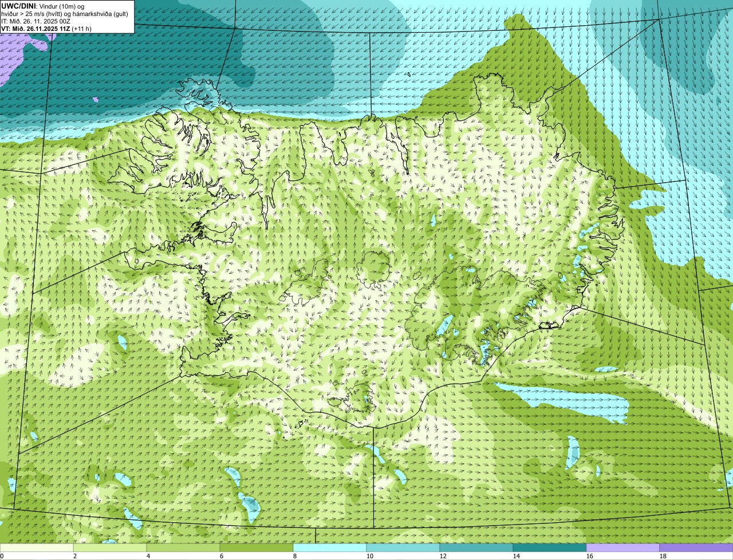Click the 6–8 m/s olive green legend swatch
Viewport: 733px width, 560px height.
[257, 548]
